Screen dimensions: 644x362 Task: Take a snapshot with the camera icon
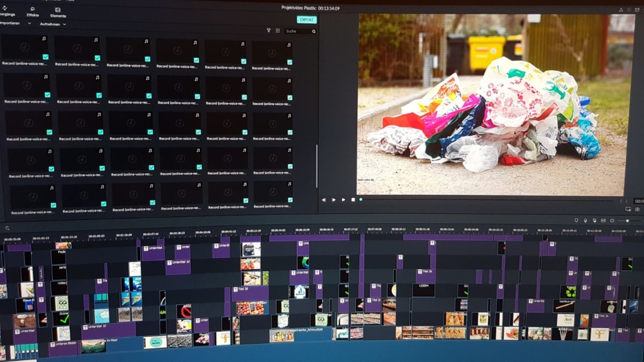(637, 209)
